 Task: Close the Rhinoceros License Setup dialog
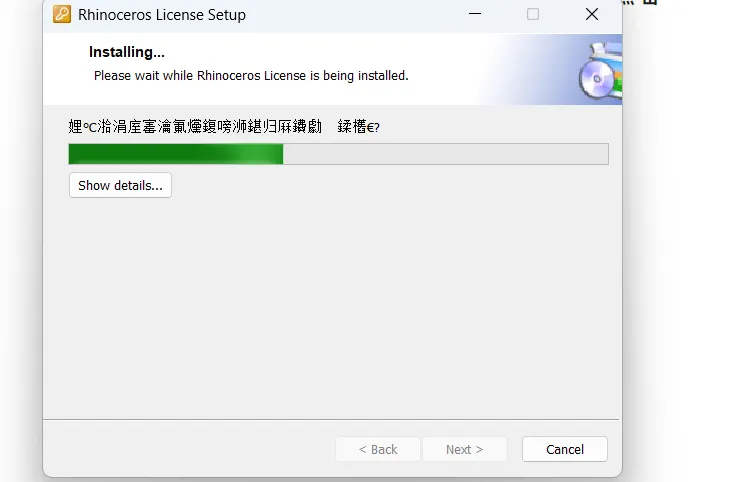(x=592, y=14)
